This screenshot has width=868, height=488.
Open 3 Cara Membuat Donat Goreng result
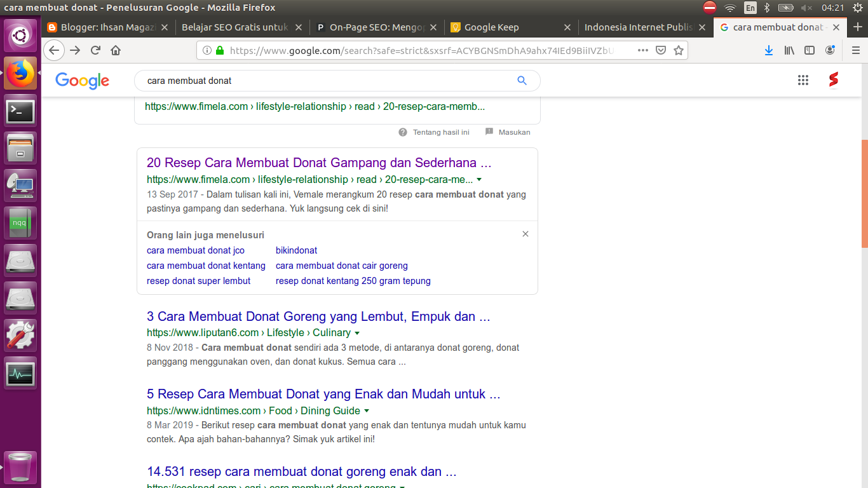(x=318, y=316)
